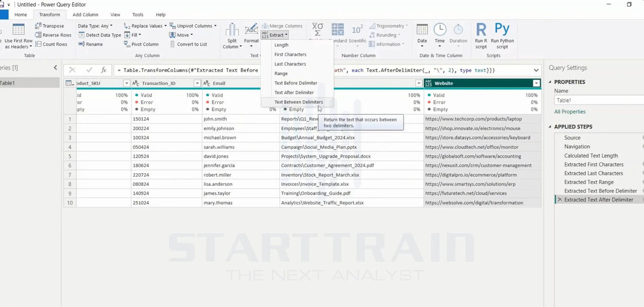This screenshot has width=644, height=307.
Task: Collapse the APPLIED STEPS section
Action: [x=550, y=127]
